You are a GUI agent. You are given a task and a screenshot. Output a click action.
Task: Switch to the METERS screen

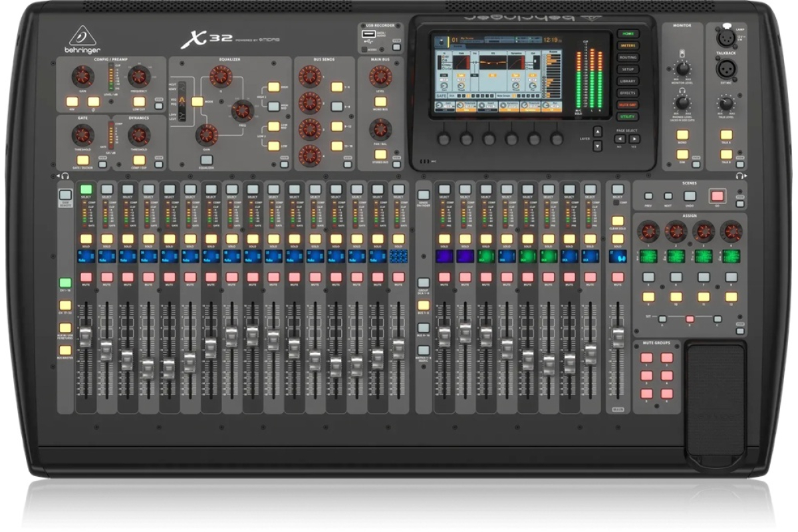pos(627,45)
